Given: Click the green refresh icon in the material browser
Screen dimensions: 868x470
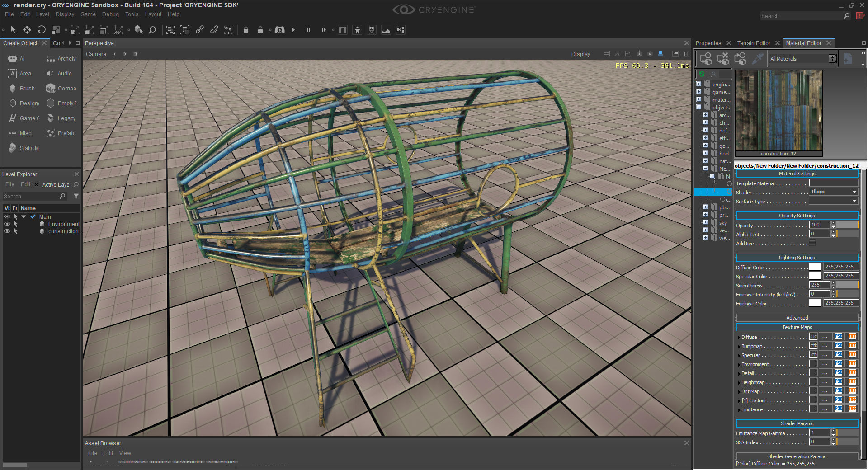Looking at the screenshot, I should (x=702, y=74).
